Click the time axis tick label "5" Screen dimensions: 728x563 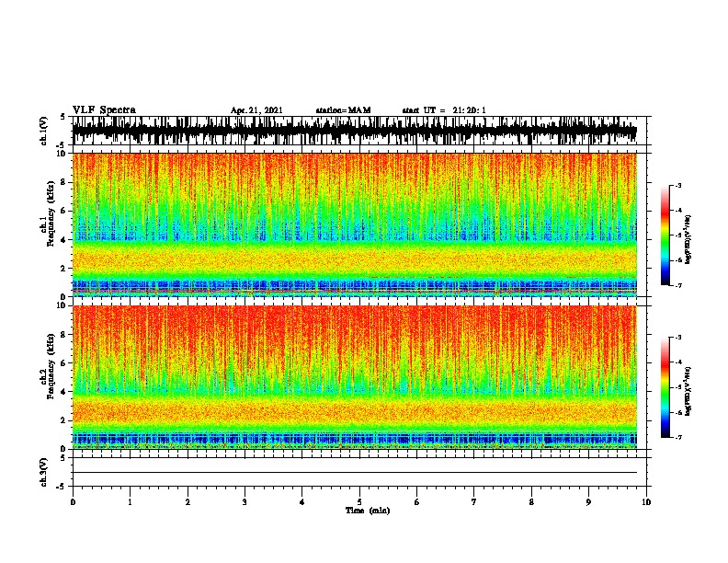click(x=359, y=502)
